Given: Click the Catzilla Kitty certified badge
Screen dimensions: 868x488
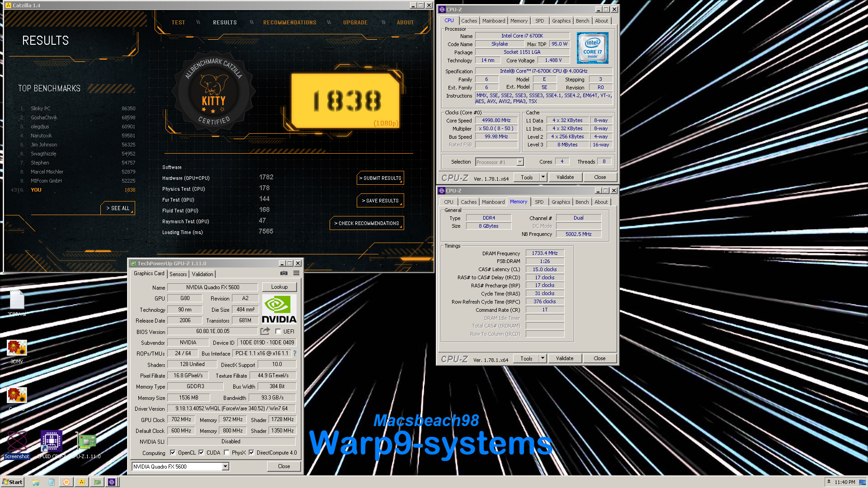Looking at the screenshot, I should [x=213, y=92].
